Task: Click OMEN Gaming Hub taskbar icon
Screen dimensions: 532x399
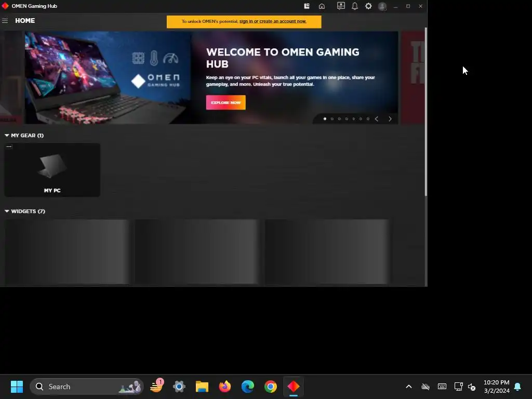Action: coord(294,387)
